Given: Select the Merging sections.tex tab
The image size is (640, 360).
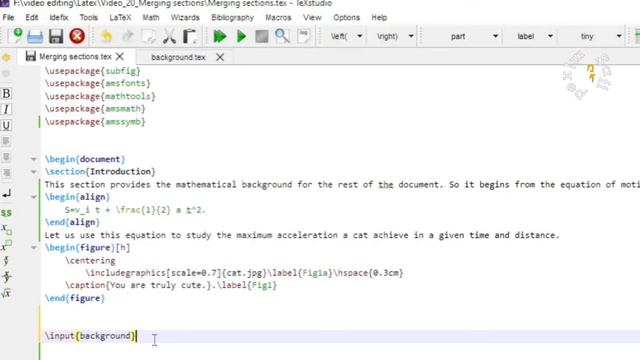Looking at the screenshot, I should pyautogui.click(x=75, y=56).
